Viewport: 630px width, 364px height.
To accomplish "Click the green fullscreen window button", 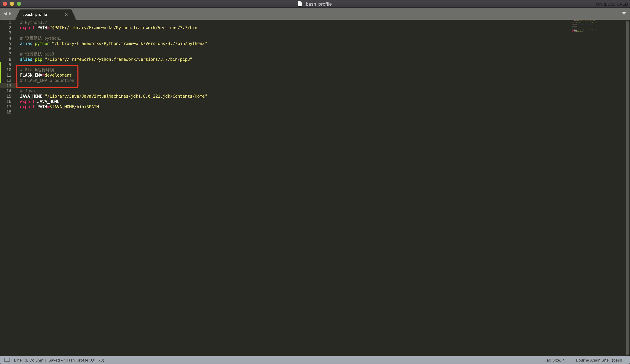I will pyautogui.click(x=19, y=4).
